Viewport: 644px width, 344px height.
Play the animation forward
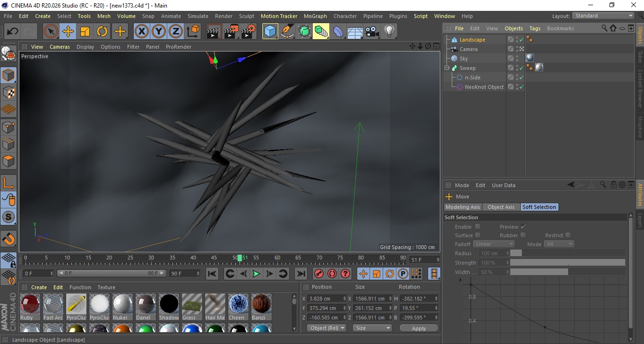(x=256, y=274)
